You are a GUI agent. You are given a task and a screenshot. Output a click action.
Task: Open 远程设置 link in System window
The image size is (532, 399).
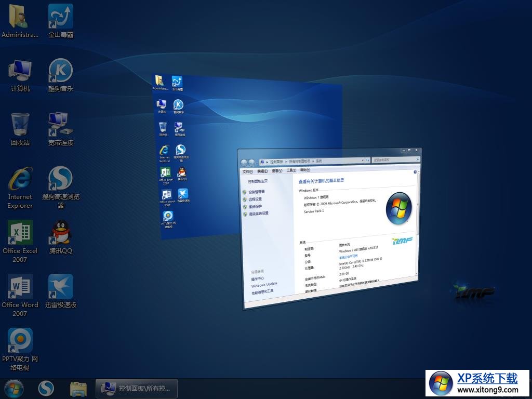point(256,199)
